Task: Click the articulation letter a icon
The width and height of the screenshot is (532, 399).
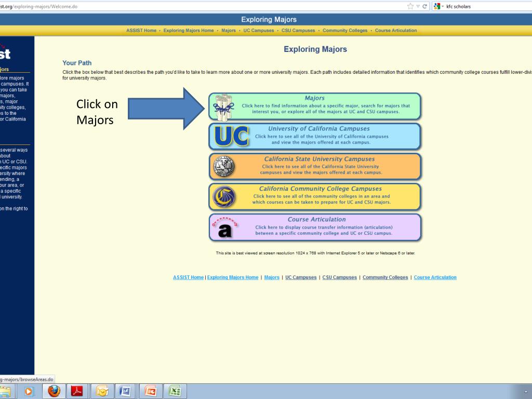Action: click(224, 228)
